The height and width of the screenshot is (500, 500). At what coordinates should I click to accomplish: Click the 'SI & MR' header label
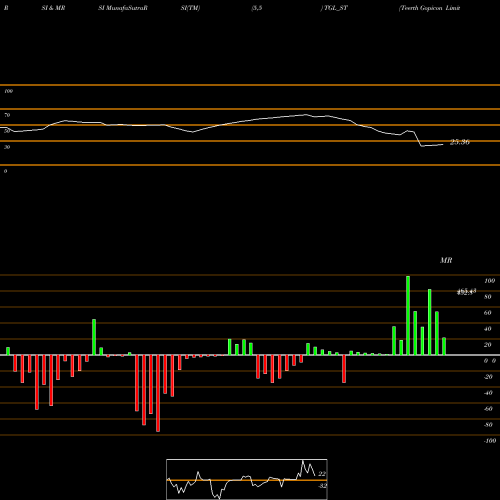tap(53, 8)
